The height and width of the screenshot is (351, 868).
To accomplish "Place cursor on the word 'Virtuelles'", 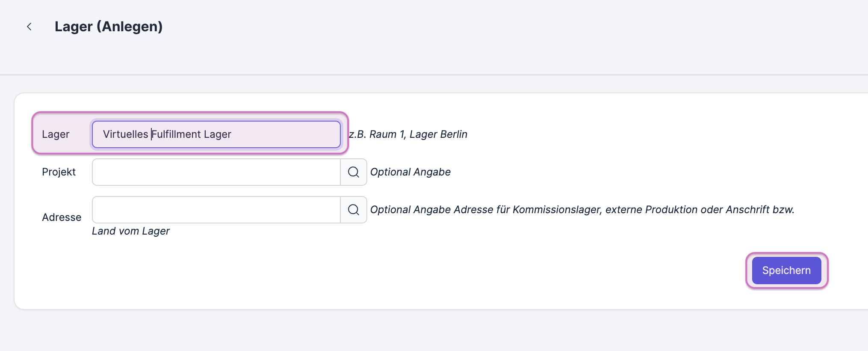I will (125, 134).
